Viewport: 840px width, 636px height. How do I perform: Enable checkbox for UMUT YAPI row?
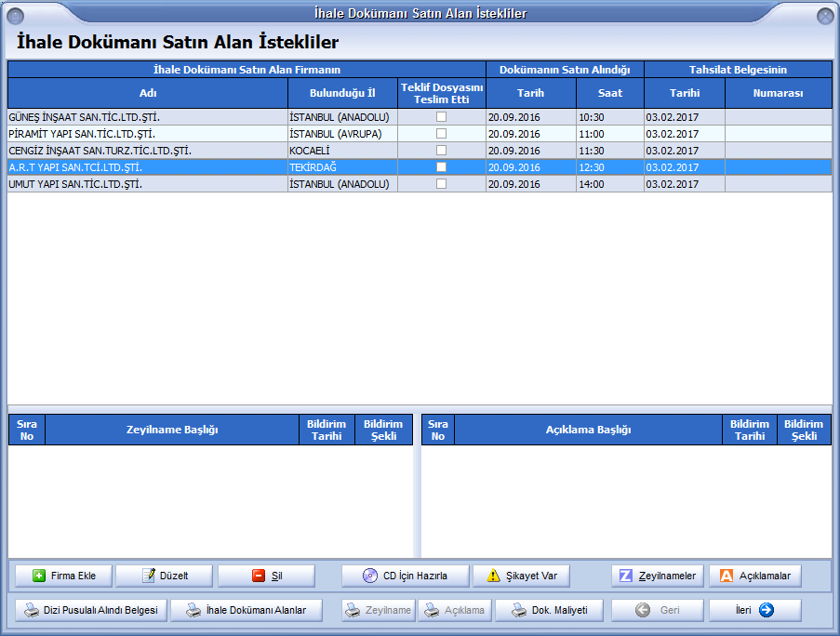(442, 184)
